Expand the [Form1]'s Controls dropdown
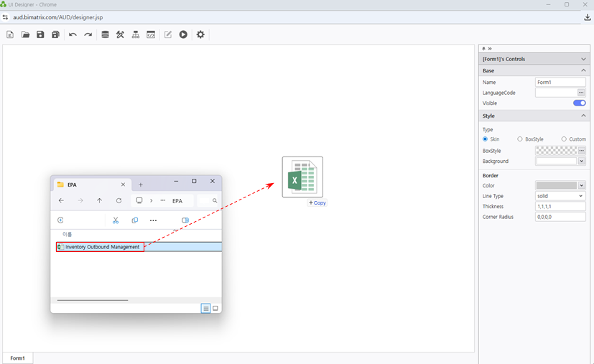 583,59
